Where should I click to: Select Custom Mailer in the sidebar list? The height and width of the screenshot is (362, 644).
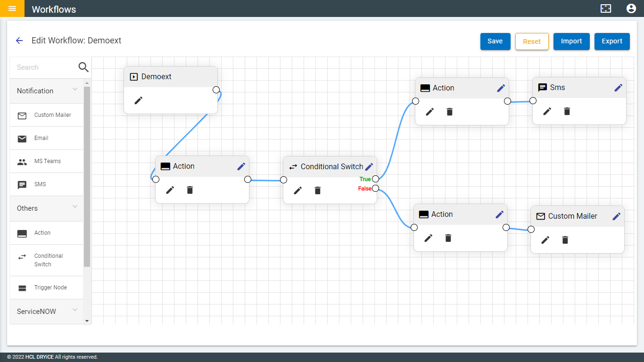point(46,115)
